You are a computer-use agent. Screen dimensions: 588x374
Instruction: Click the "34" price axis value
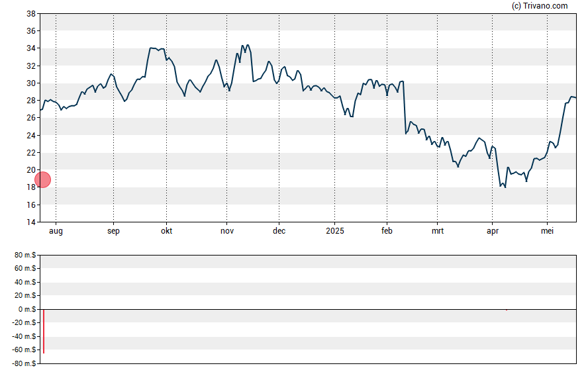[30, 48]
